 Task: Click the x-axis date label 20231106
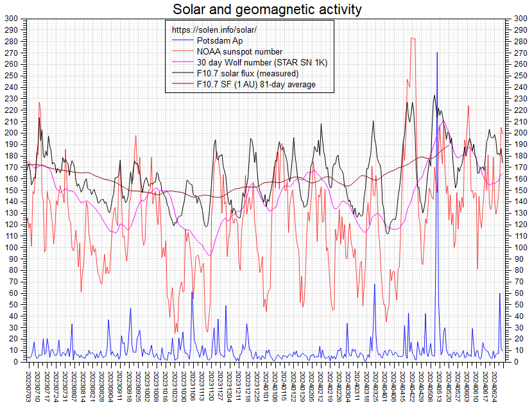(x=193, y=386)
